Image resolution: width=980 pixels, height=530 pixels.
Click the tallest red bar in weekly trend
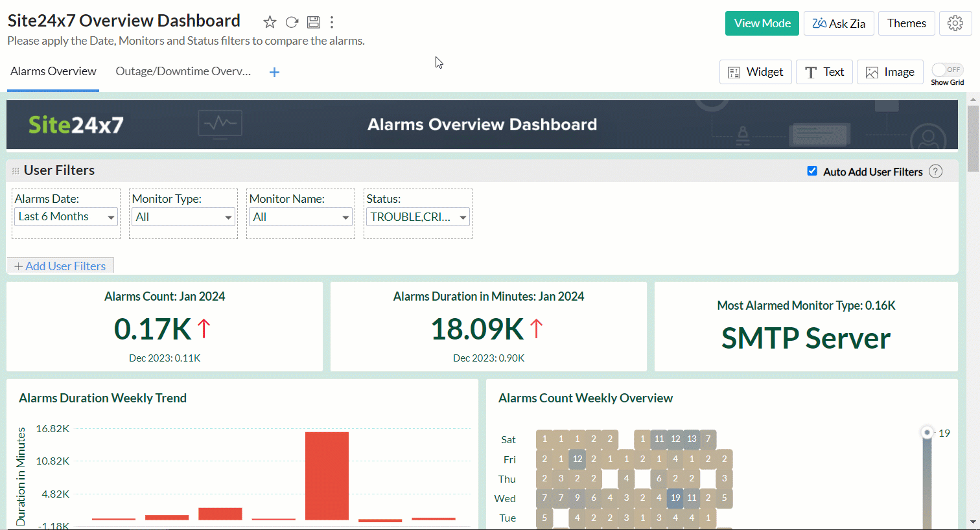coord(327,475)
